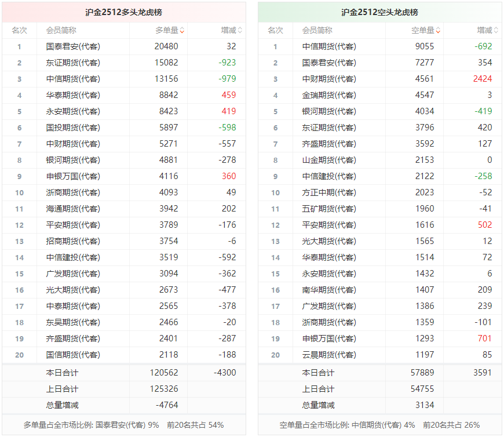The width and height of the screenshot is (504, 437).
Task: Click red change value 459
Action: (229, 95)
